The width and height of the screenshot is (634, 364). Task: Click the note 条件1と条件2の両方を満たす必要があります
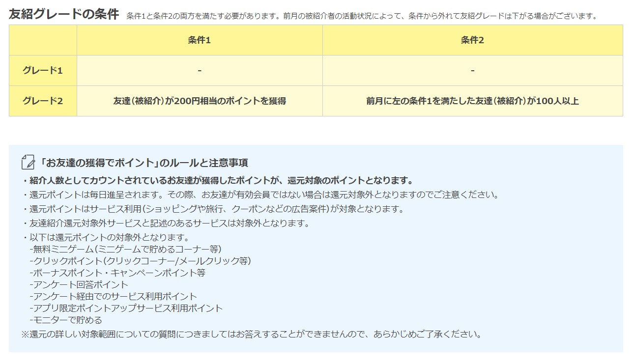pyautogui.click(x=362, y=16)
